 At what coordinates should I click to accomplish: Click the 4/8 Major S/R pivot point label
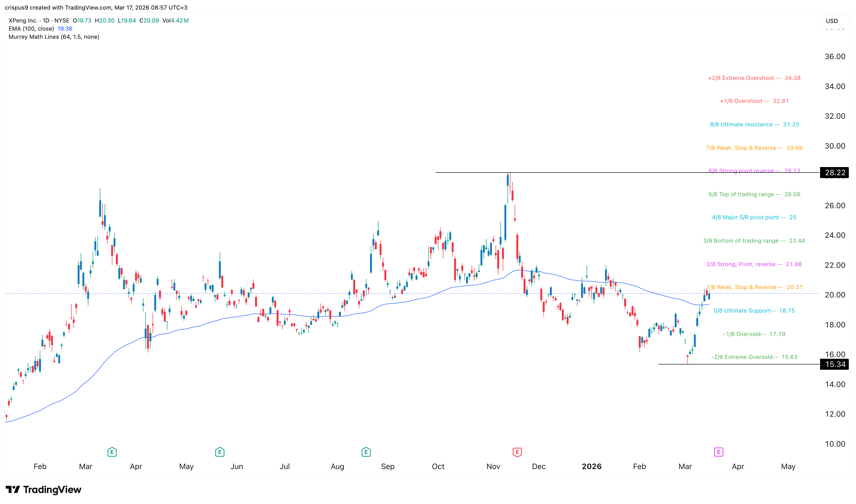click(754, 217)
